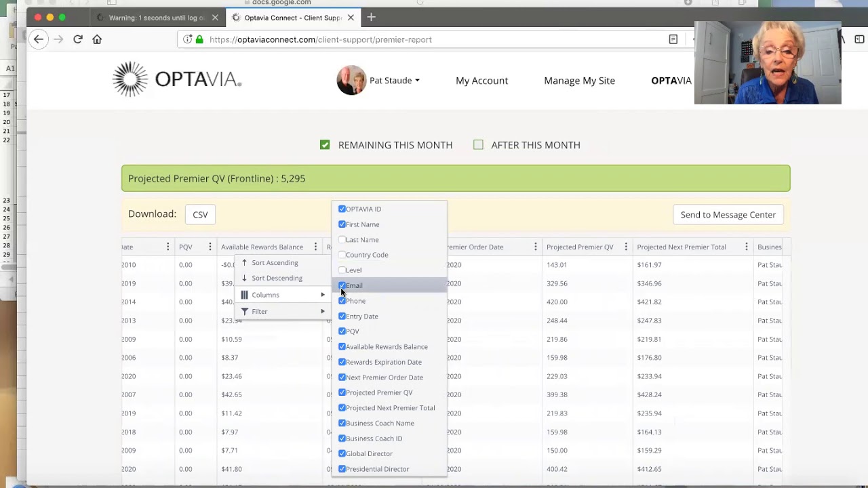The width and height of the screenshot is (868, 488).
Task: Click Pat Staude's profile photo
Action: click(x=351, y=80)
